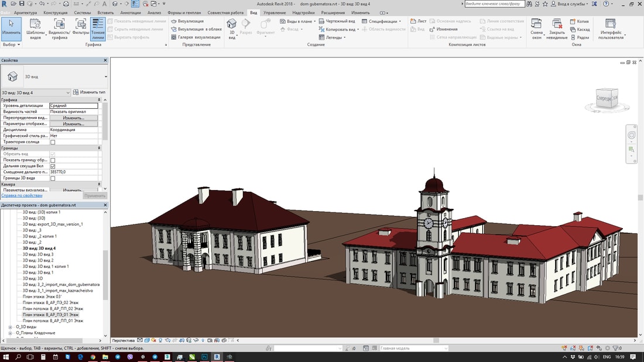Click the Фильтры (Filters) ribbon icon
The height and width of the screenshot is (362, 644).
coord(81,24)
